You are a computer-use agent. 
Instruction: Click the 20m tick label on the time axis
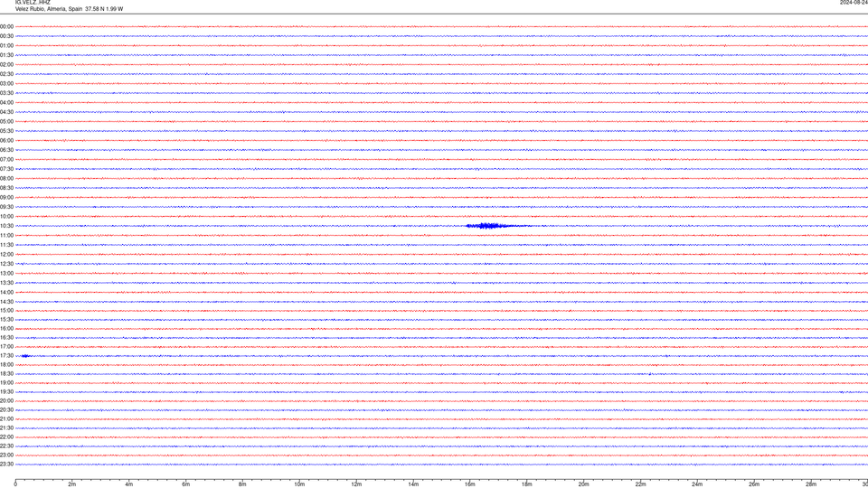(x=583, y=484)
